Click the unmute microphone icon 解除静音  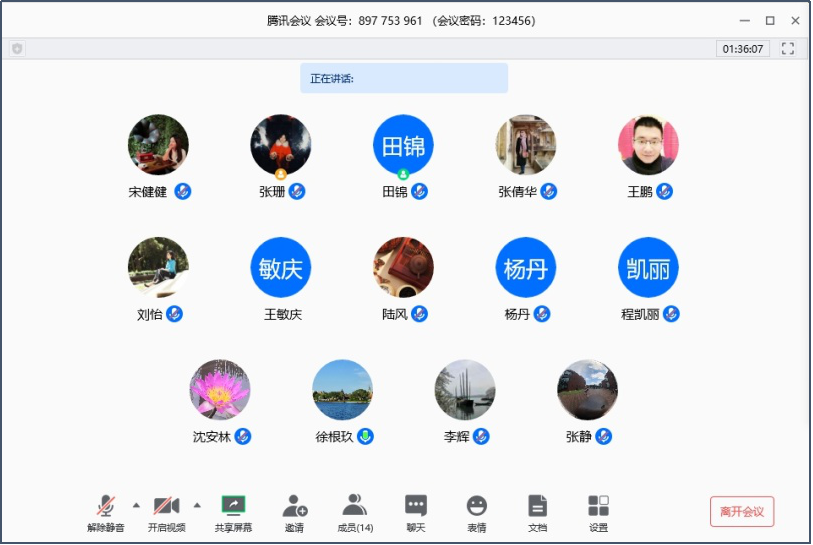pyautogui.click(x=106, y=506)
